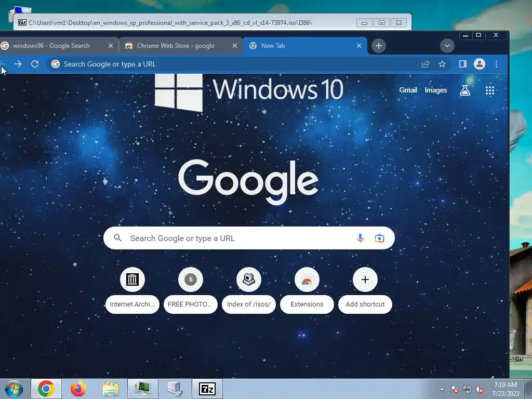Click the Extensions shortcut label
Screen dimensions: 532x399
(307, 304)
